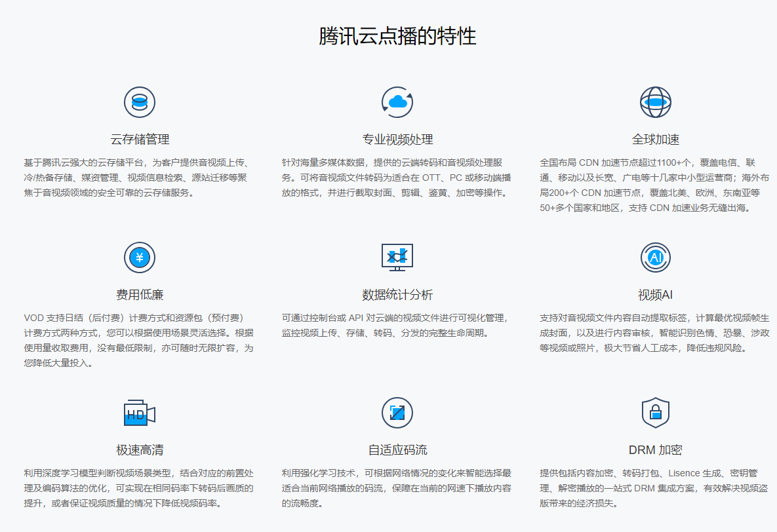Click the HD camera icon
777x532 pixels.
click(x=140, y=413)
